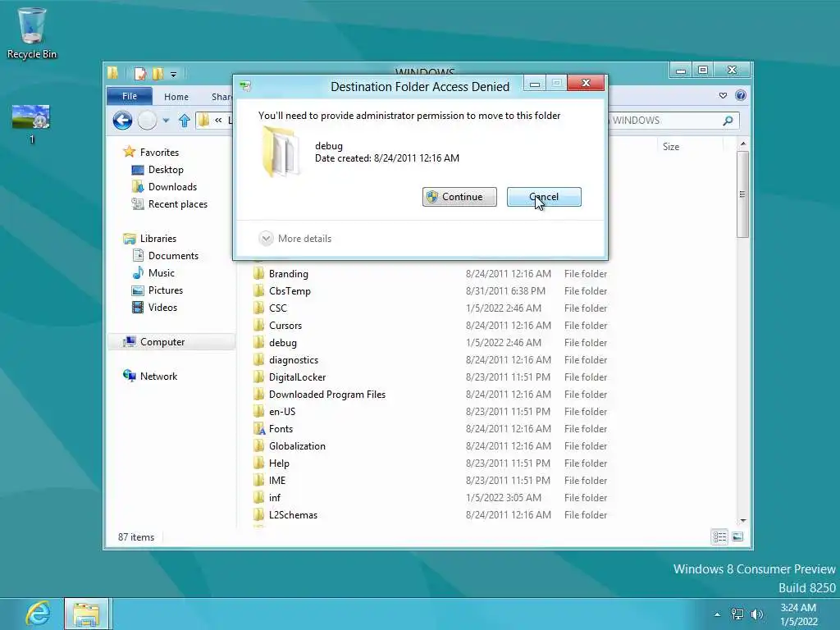Click the Back arrow in Explorer
Screen dimensions: 840x630
[x=123, y=120]
